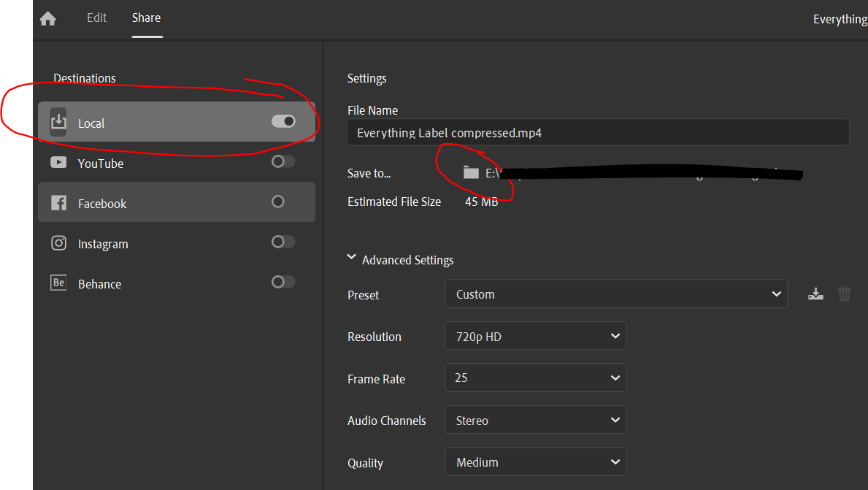The height and width of the screenshot is (490, 868).
Task: Click the Home icon
Action: (48, 19)
